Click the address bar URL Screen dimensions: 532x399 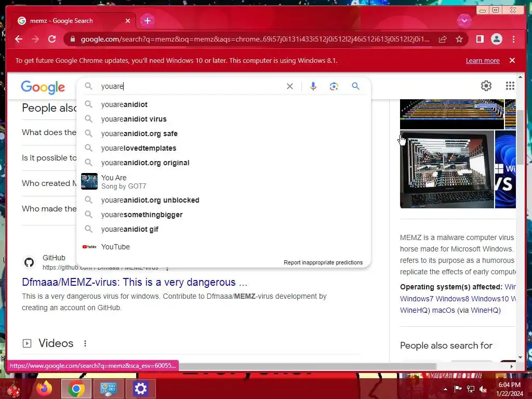(255, 39)
